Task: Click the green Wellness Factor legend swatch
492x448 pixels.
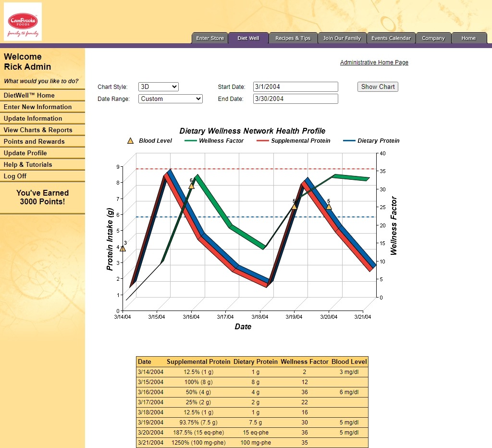Action: [191, 141]
